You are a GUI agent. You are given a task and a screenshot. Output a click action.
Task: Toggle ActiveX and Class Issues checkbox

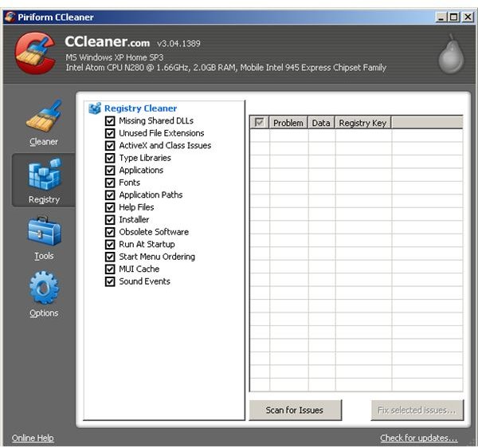coord(110,145)
